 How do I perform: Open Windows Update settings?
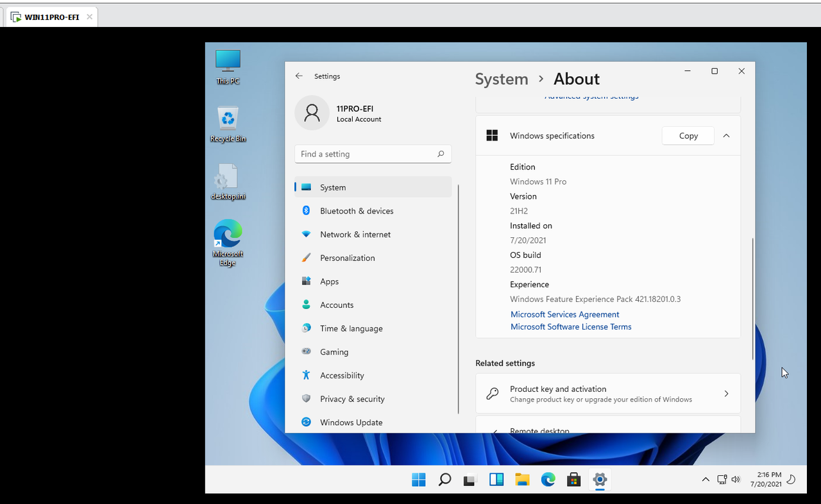[x=373, y=423]
